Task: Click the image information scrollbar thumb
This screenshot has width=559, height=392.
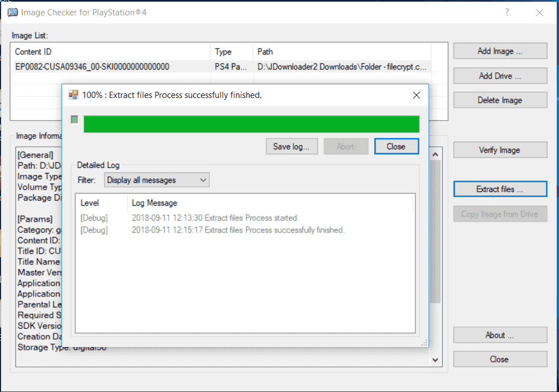Action: click(x=435, y=232)
